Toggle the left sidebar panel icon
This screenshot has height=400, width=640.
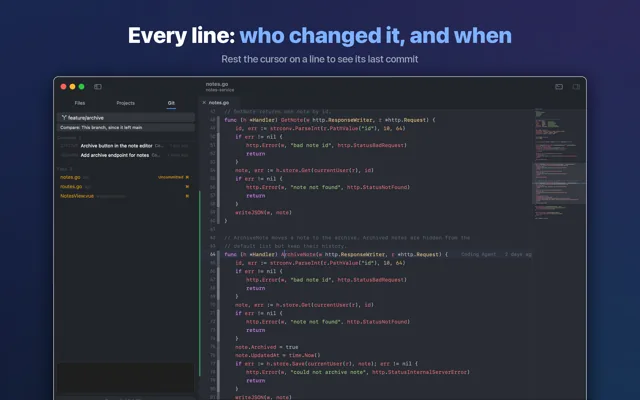(x=98, y=87)
